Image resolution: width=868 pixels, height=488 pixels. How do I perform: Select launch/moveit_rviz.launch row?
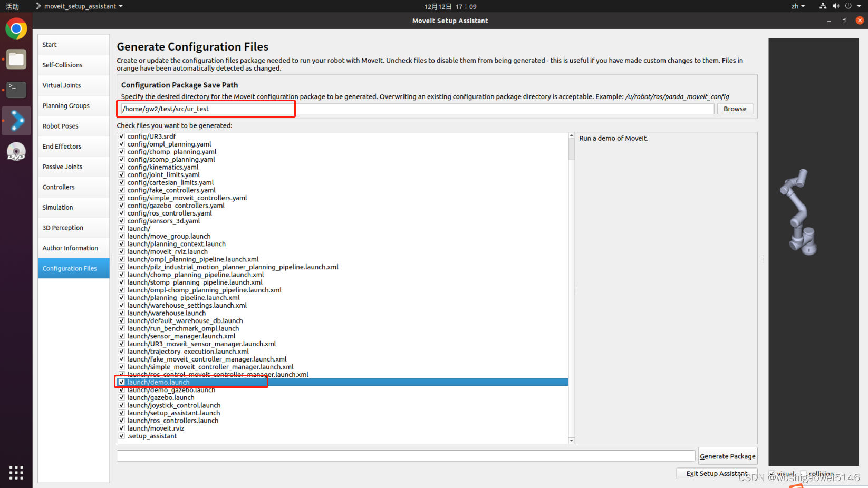pyautogui.click(x=343, y=252)
